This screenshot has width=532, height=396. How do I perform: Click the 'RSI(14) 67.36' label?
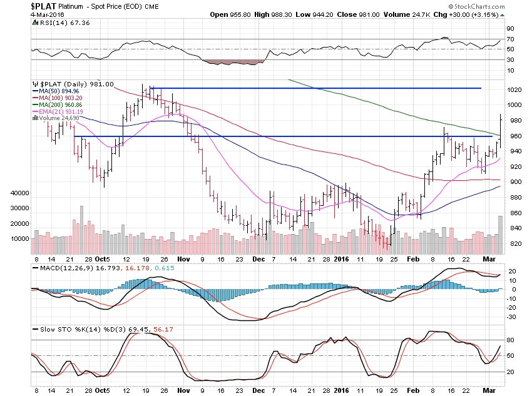coord(65,23)
